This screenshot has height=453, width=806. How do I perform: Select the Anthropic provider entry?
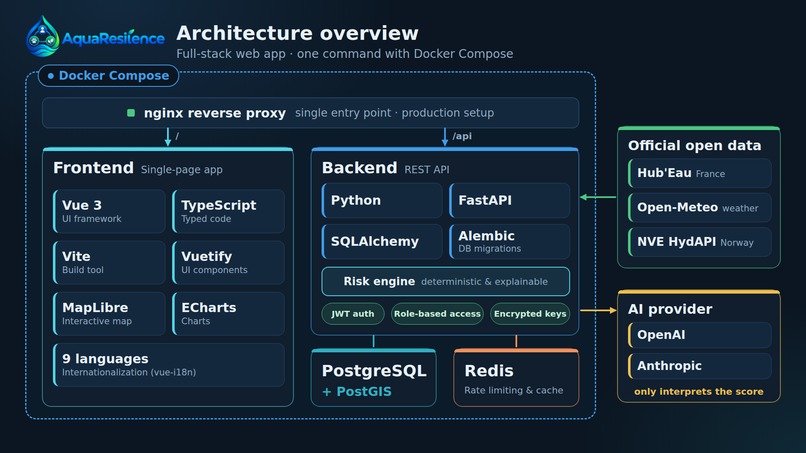pos(700,366)
